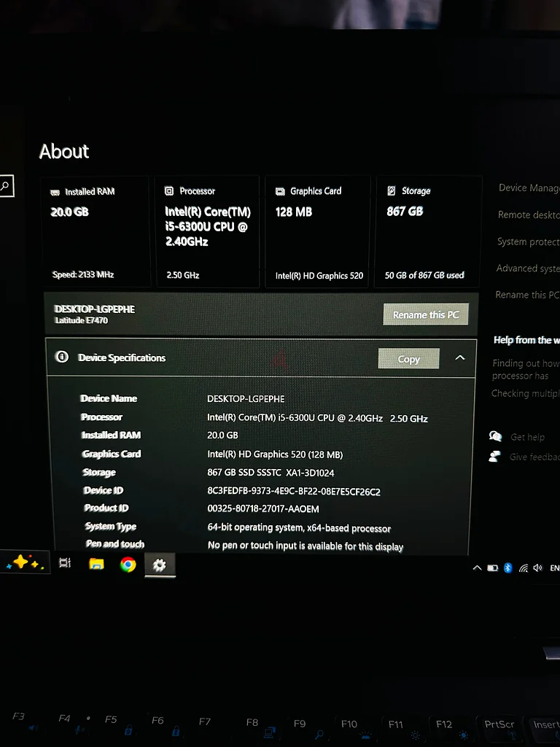This screenshot has width=560, height=747.
Task: Select the 64-bit operating system text
Action: click(x=299, y=528)
